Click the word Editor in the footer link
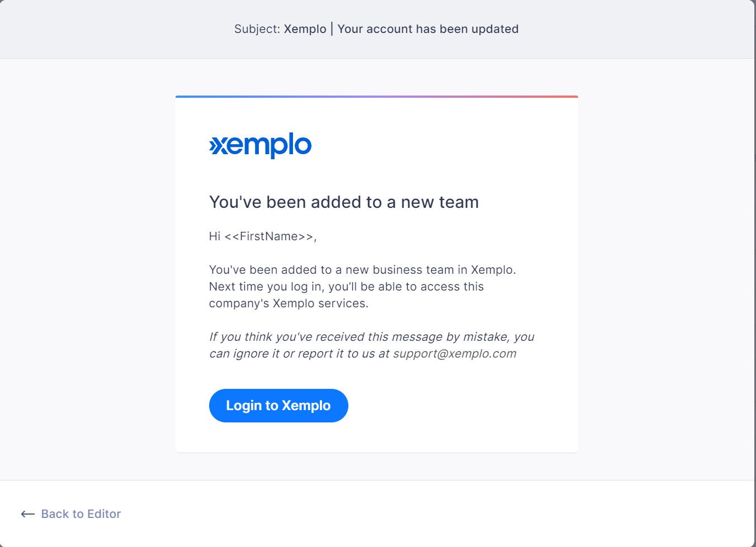This screenshot has width=756, height=547. [104, 514]
